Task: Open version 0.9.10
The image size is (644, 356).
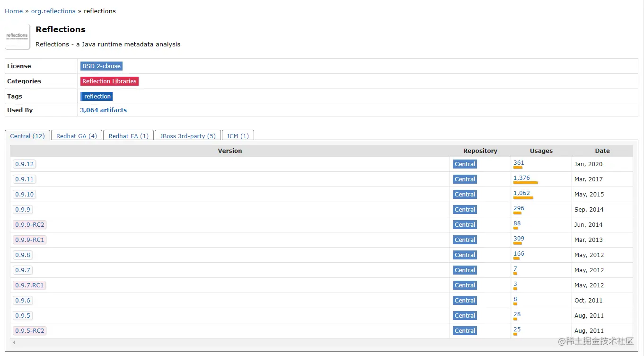Action: (x=25, y=195)
